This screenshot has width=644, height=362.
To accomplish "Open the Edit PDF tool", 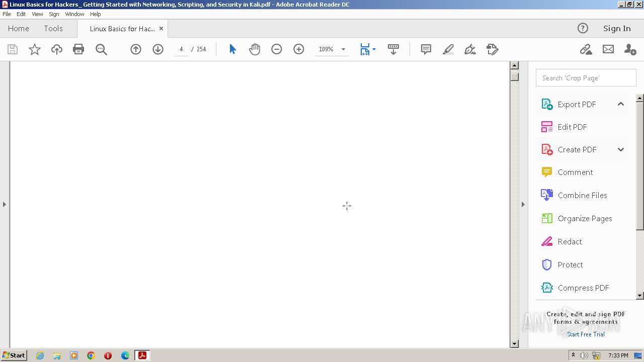I will pos(572,127).
